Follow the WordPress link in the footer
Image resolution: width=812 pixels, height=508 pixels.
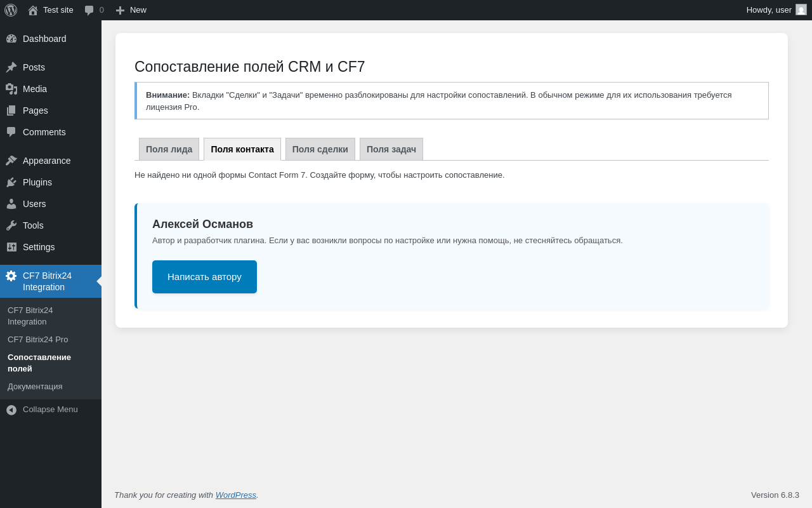236,495
